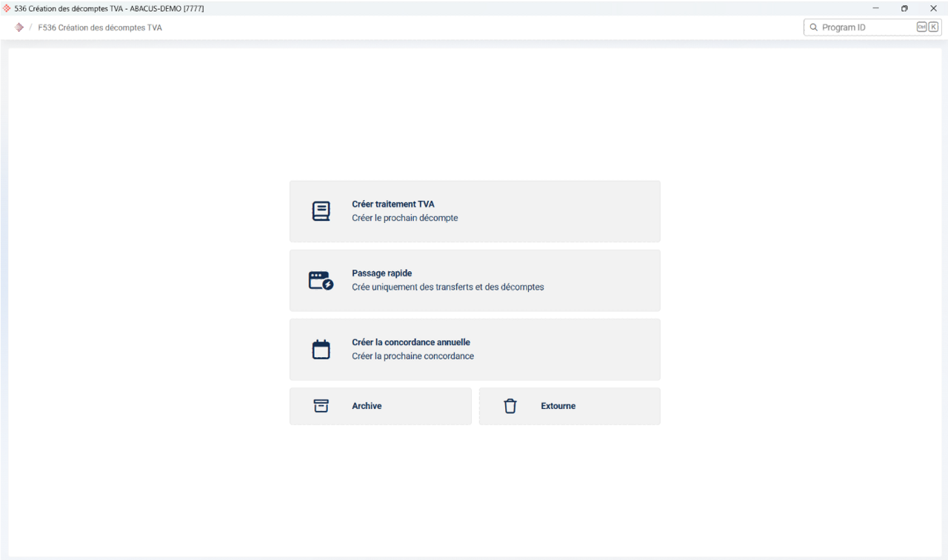Select breadcrumb "F536 Création des décomptes TVA"
This screenshot has height=560, width=948.
(100, 27)
